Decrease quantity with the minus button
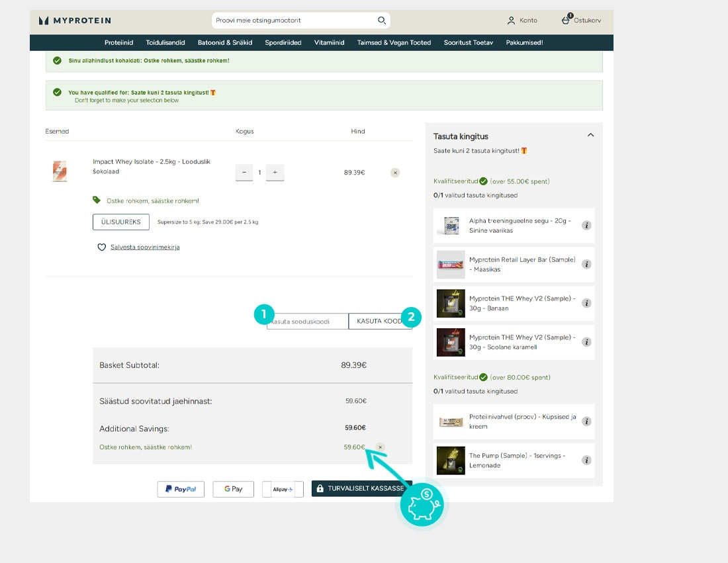 click(244, 172)
